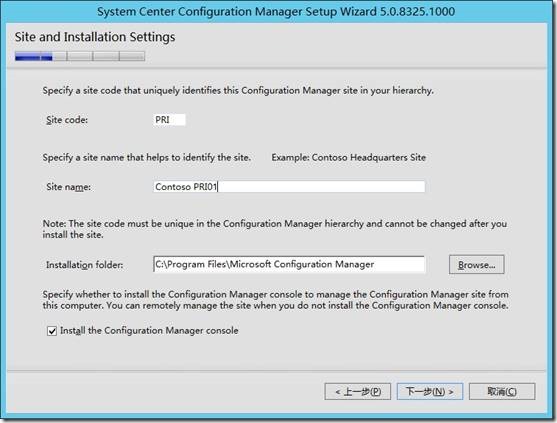Click the Site and Installation Settings heading
The image size is (557, 423).
click(95, 37)
